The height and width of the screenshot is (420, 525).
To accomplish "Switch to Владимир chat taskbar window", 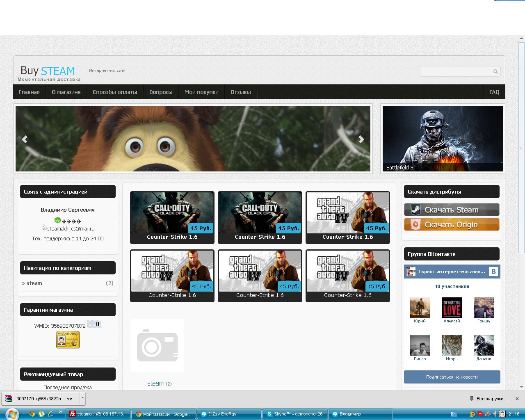I will (x=361, y=414).
